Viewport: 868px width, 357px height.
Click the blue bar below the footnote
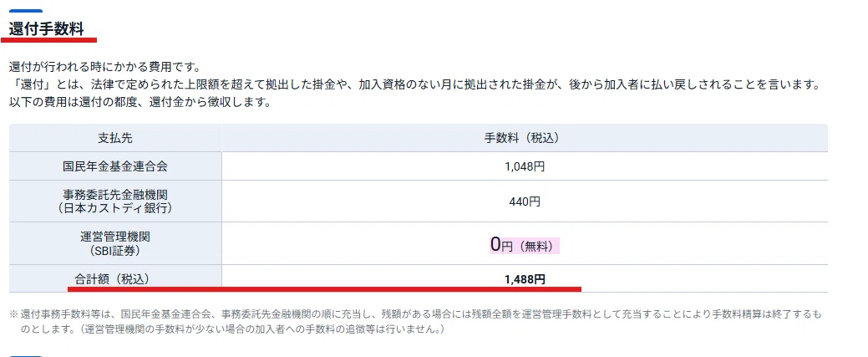click(x=26, y=355)
